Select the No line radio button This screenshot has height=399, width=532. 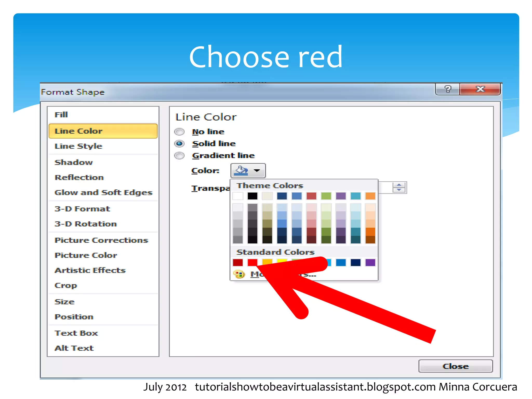[179, 132]
